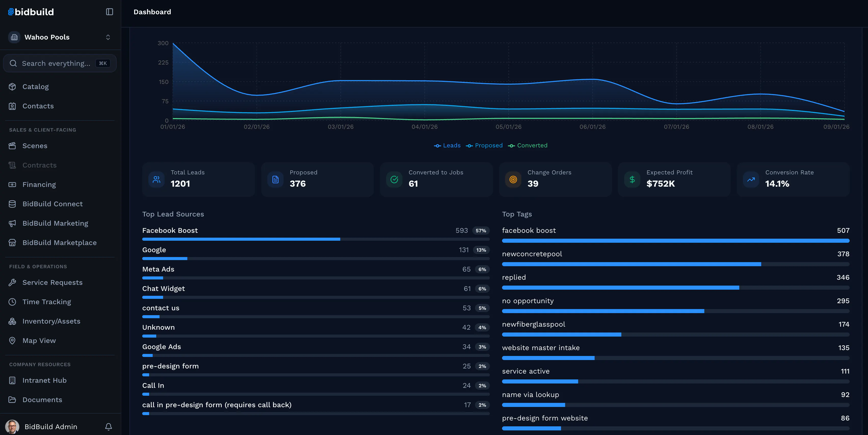
Task: Collapse the sidebar panel icon
Action: (110, 12)
